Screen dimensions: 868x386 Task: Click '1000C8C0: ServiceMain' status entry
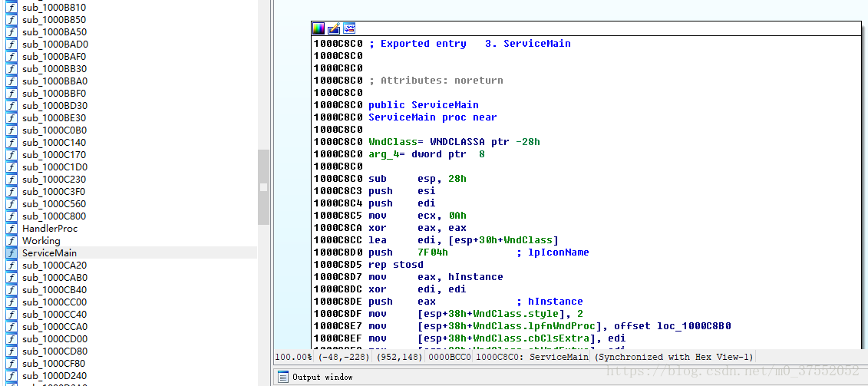pyautogui.click(x=531, y=357)
